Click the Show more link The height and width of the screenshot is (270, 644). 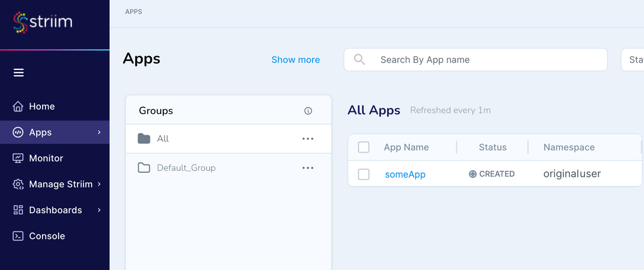pyautogui.click(x=296, y=60)
